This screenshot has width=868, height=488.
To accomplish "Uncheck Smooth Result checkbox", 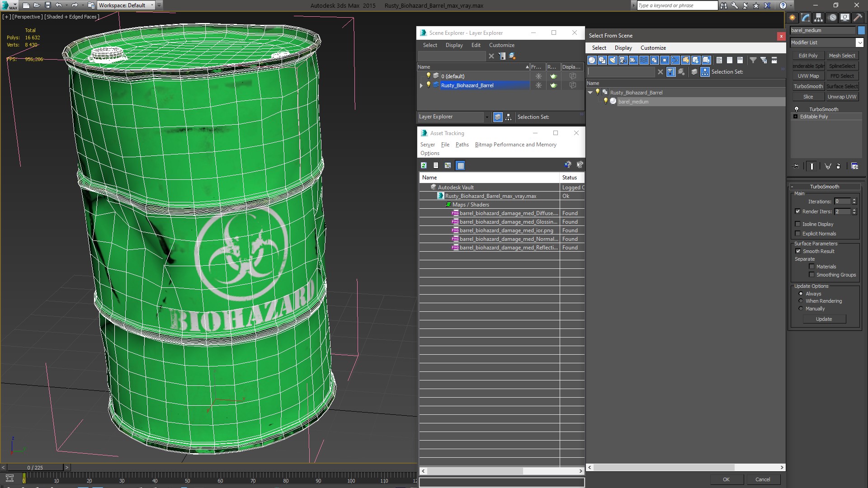I will click(x=798, y=251).
